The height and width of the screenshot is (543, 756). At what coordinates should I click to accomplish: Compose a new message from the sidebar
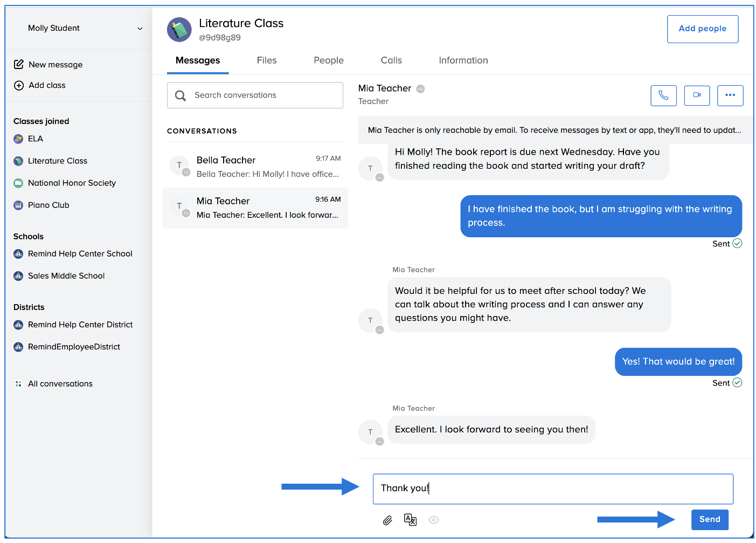coord(55,64)
